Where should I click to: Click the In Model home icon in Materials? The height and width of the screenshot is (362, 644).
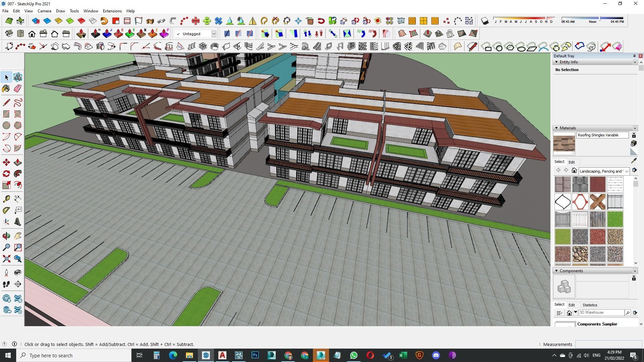574,171
